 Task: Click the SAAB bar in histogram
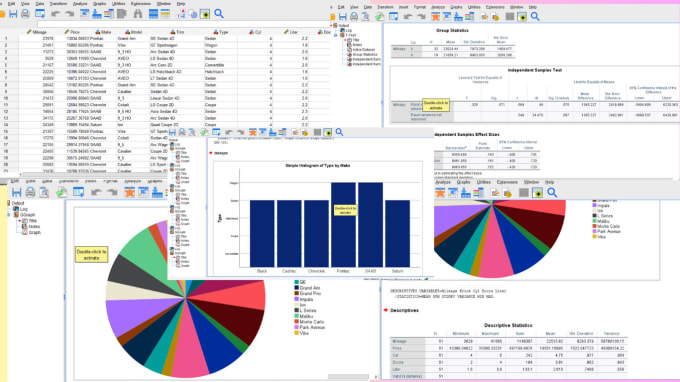[370, 225]
